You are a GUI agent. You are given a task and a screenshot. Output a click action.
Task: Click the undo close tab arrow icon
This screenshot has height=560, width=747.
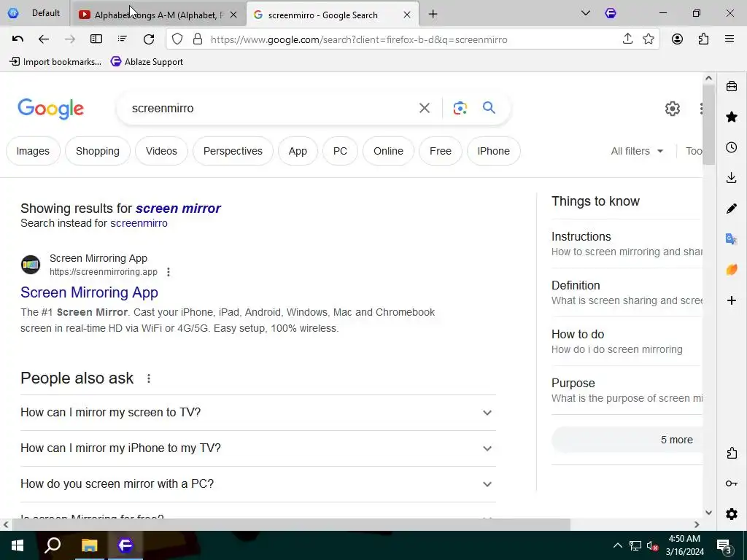(x=18, y=39)
